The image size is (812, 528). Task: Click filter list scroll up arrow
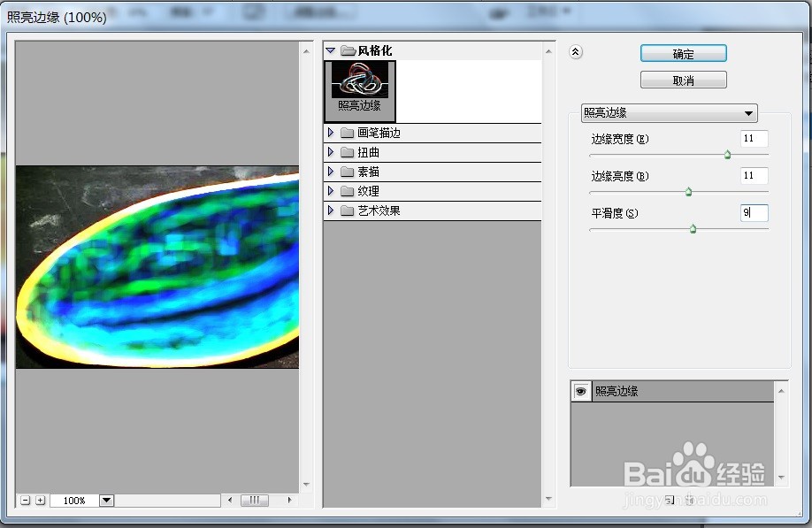(548, 51)
